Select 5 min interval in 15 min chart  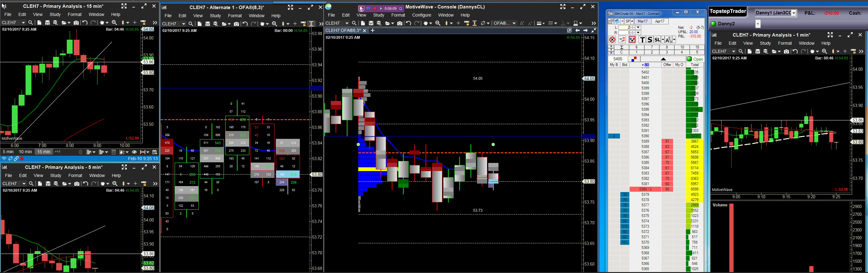point(8,152)
